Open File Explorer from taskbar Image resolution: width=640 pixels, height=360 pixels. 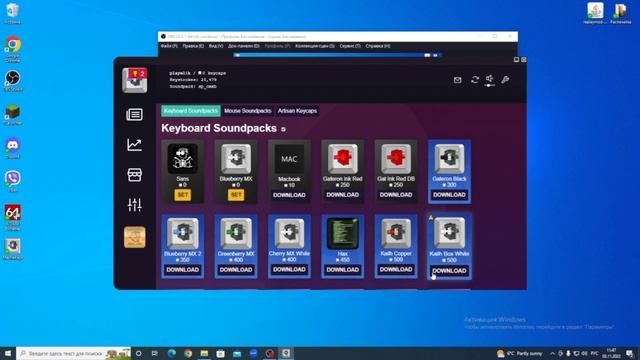point(204,353)
